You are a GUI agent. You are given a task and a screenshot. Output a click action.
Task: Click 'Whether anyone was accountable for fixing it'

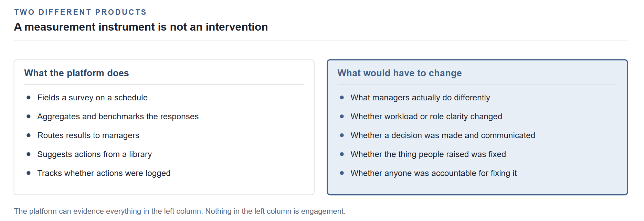pyautogui.click(x=434, y=173)
